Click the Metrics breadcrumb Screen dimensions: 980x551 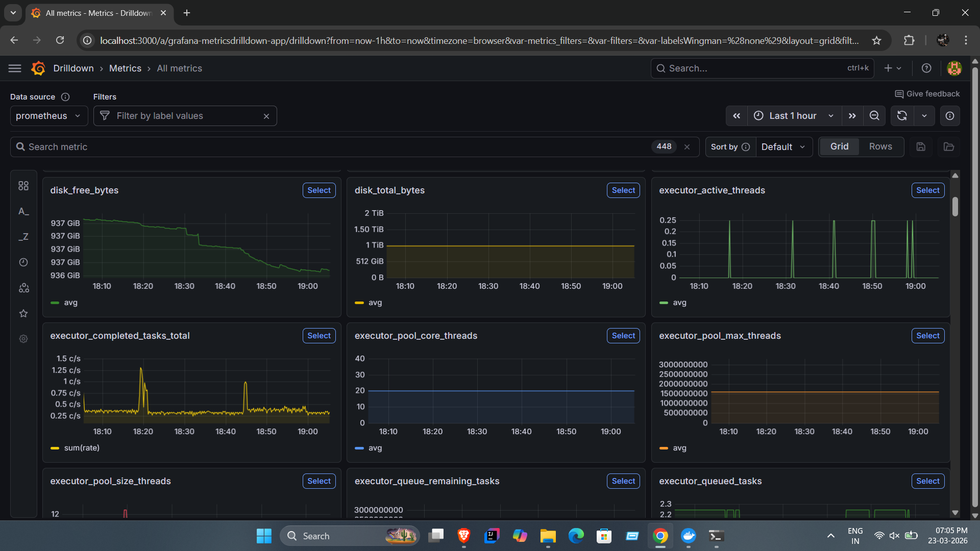point(125,68)
